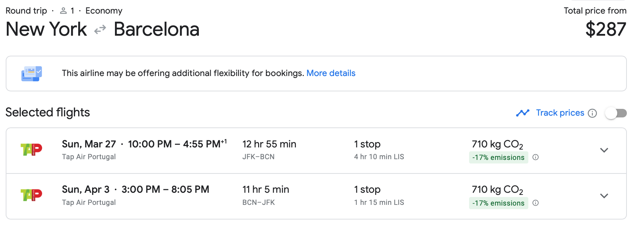Viewport: 644px width, 232px height.
Task: Click the 4 hr 10 min LIS layover text
Action: [x=379, y=157]
